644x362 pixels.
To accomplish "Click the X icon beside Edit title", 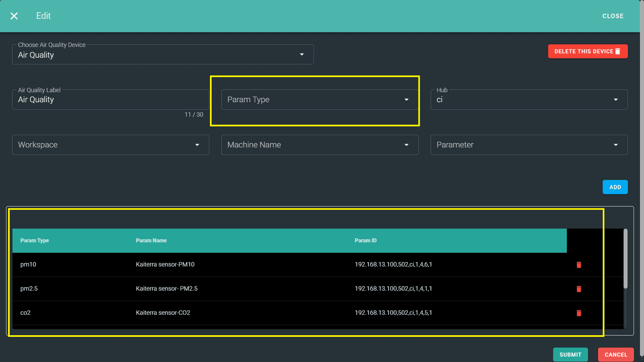I will [x=14, y=16].
